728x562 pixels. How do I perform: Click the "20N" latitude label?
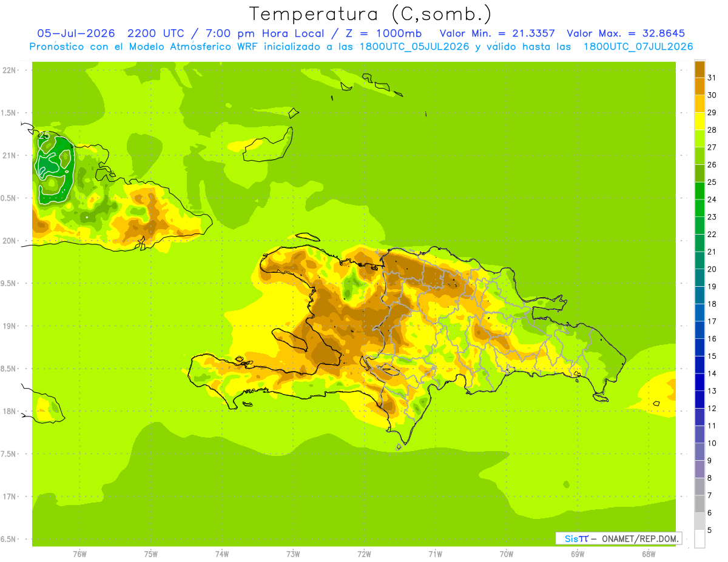[x=9, y=241]
